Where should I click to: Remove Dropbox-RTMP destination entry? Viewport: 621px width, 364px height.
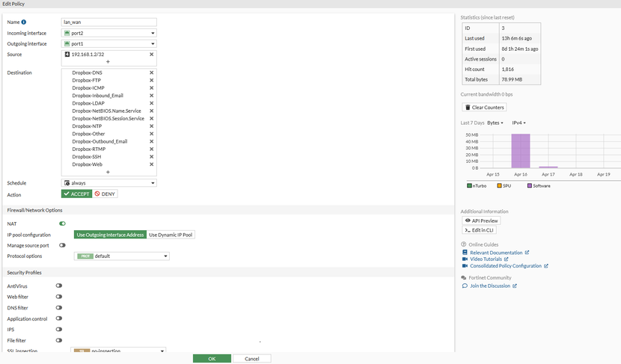151,149
